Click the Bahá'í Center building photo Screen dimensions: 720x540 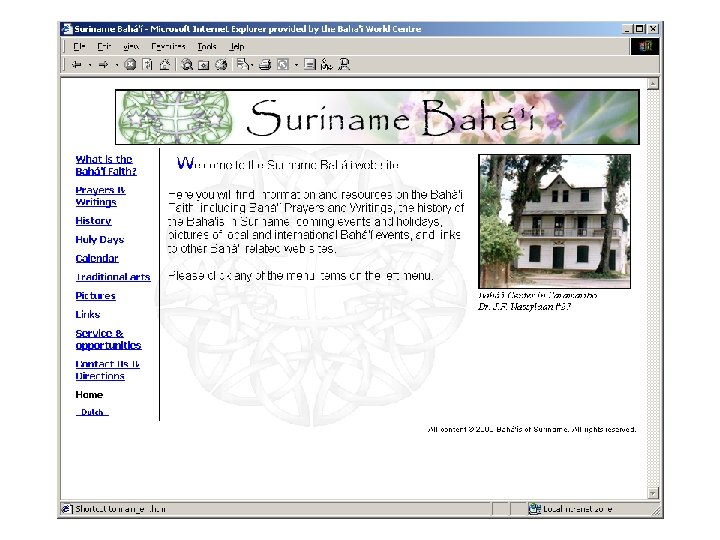(x=554, y=221)
